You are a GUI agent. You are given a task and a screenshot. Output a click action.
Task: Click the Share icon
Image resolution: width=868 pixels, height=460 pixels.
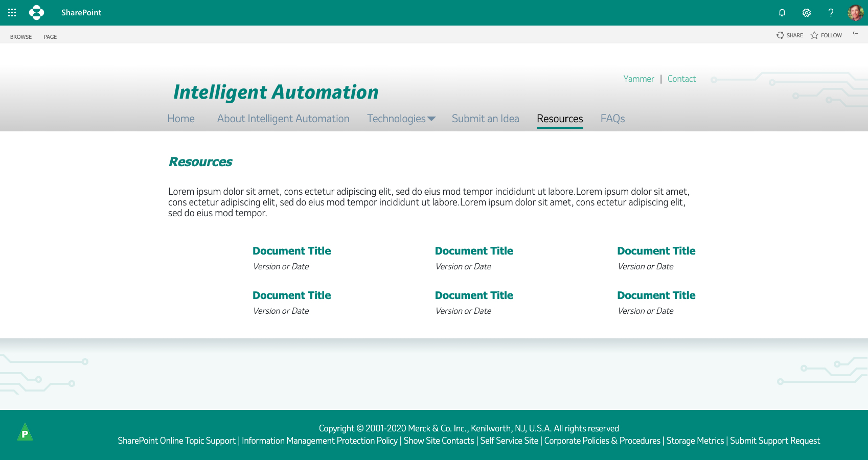coord(780,35)
